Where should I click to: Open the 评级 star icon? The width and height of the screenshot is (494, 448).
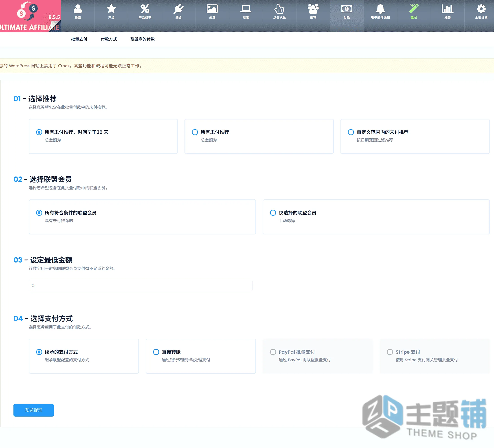click(x=111, y=9)
